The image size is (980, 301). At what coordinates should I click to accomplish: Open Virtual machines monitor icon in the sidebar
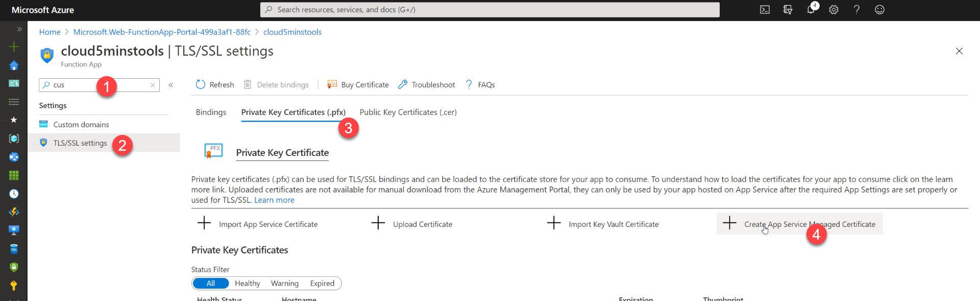(x=14, y=230)
